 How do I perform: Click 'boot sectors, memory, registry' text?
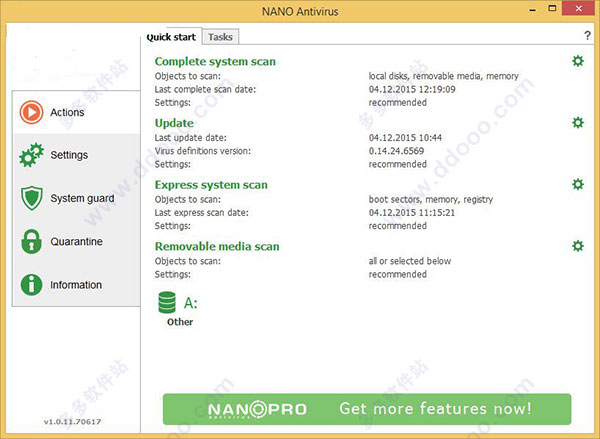(x=431, y=199)
